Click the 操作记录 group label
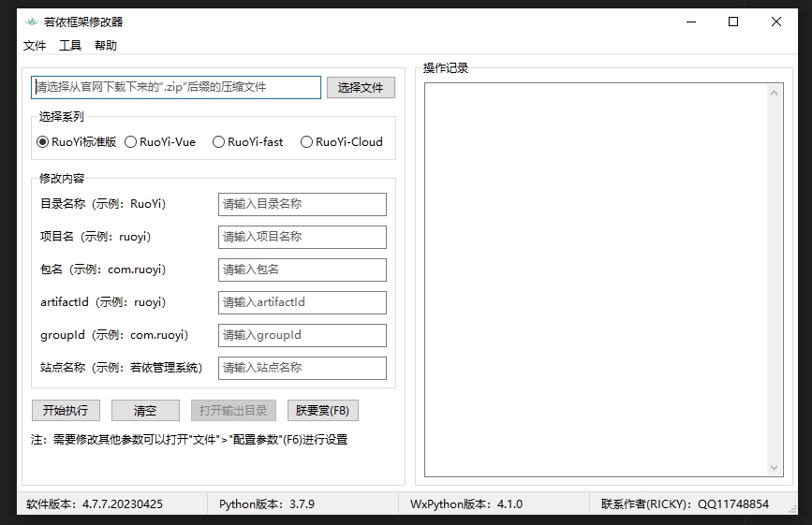Image resolution: width=812 pixels, height=525 pixels. [x=446, y=68]
